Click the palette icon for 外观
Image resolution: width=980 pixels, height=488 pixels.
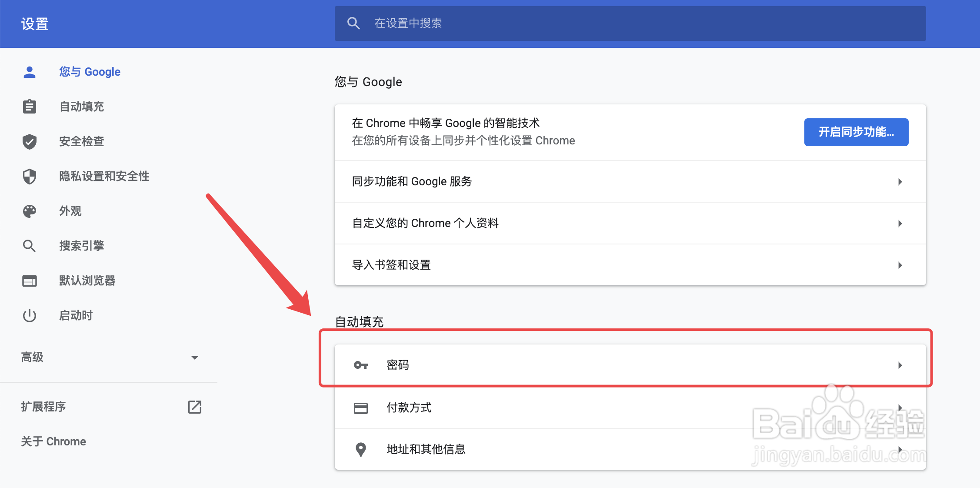coord(30,211)
